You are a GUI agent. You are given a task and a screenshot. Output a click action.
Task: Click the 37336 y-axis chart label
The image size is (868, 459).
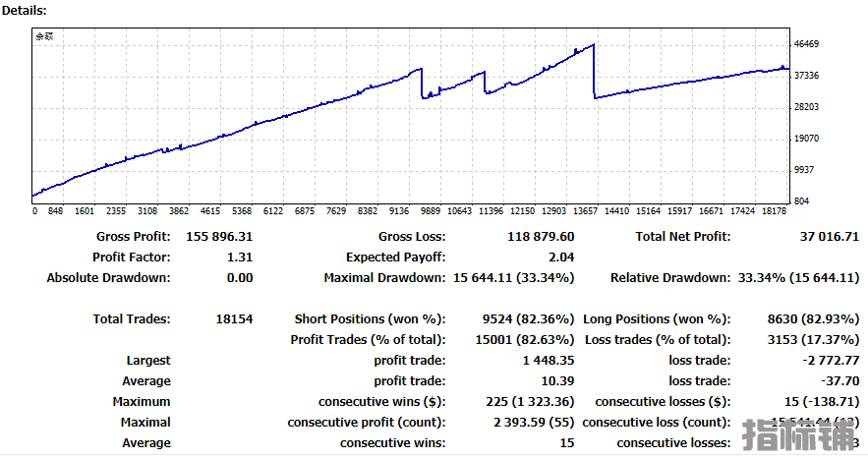(806, 76)
